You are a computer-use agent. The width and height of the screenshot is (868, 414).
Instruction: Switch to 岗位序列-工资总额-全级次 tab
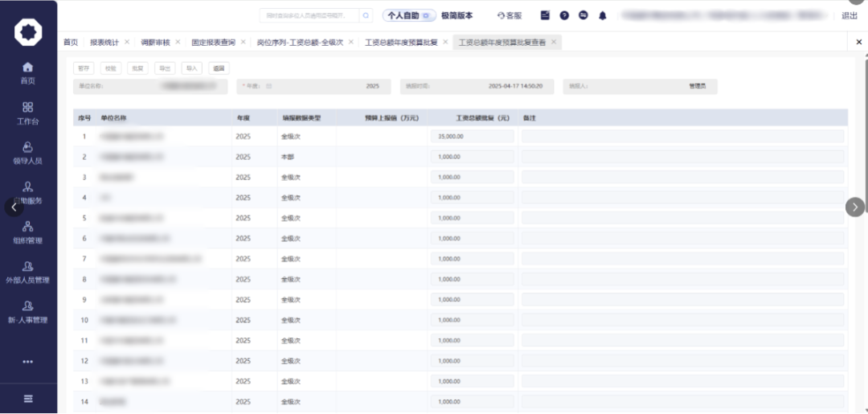pos(300,42)
